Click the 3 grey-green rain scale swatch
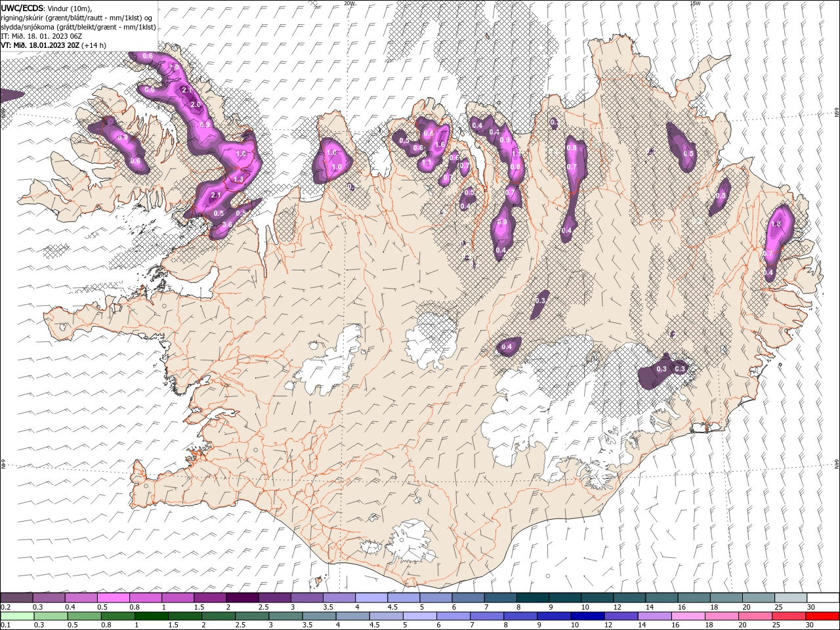 (285, 616)
